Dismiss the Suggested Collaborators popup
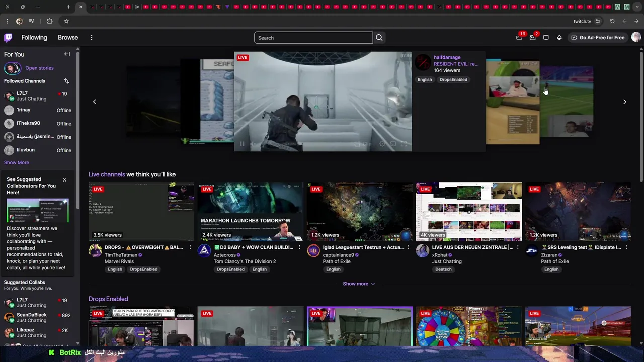The width and height of the screenshot is (644, 362). tap(64, 180)
